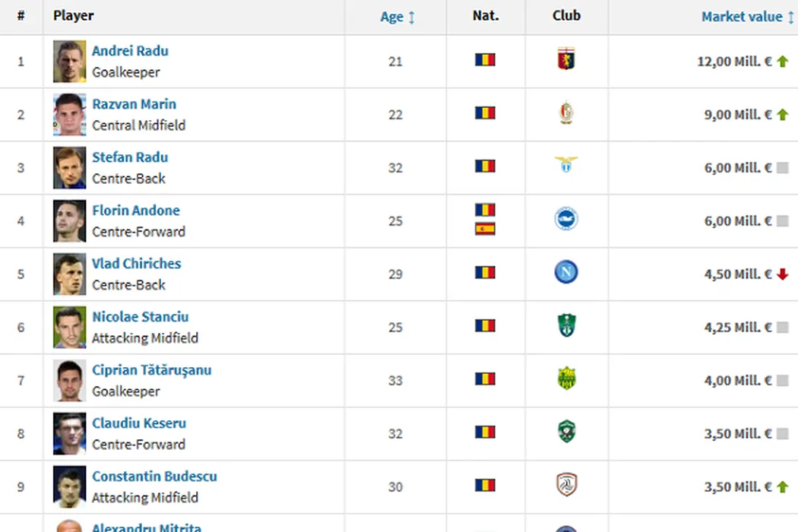Click Ciprian Tătărușanu's Nantes club crest

[566, 378]
